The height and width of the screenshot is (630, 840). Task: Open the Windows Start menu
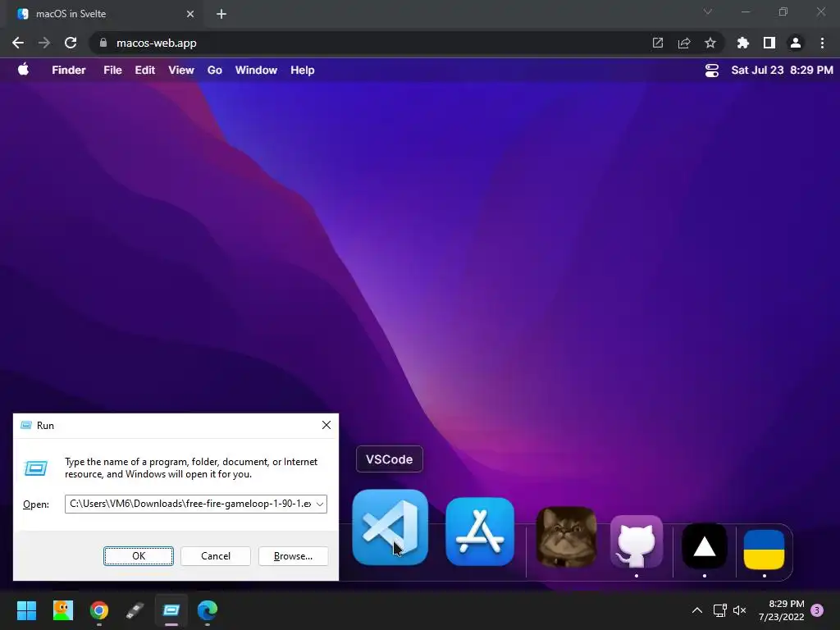[26, 610]
